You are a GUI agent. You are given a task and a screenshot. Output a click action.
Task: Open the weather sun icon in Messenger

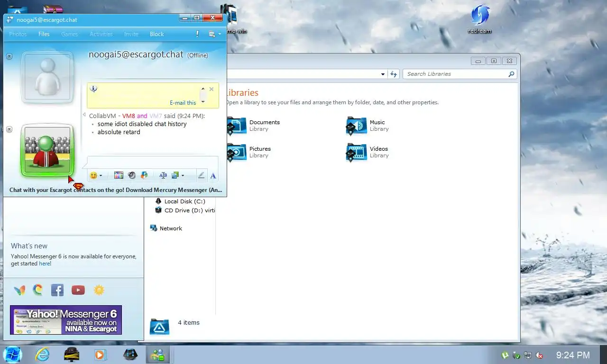click(99, 290)
